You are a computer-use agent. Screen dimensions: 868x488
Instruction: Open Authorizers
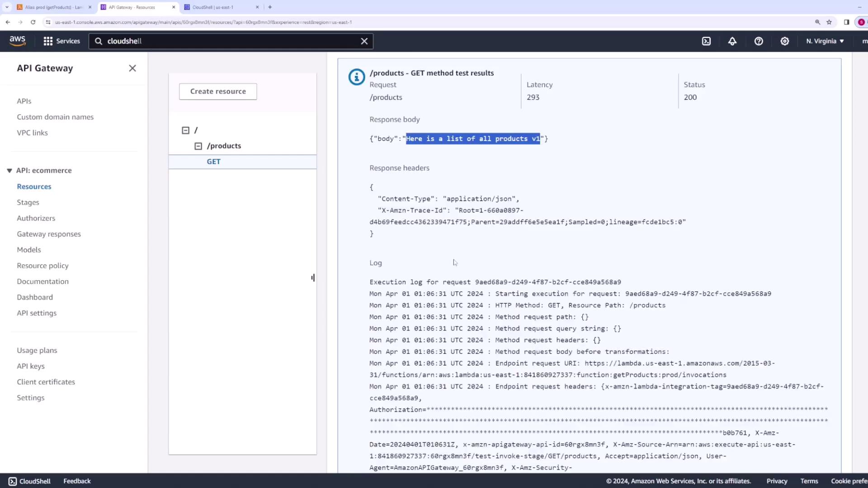tap(36, 218)
